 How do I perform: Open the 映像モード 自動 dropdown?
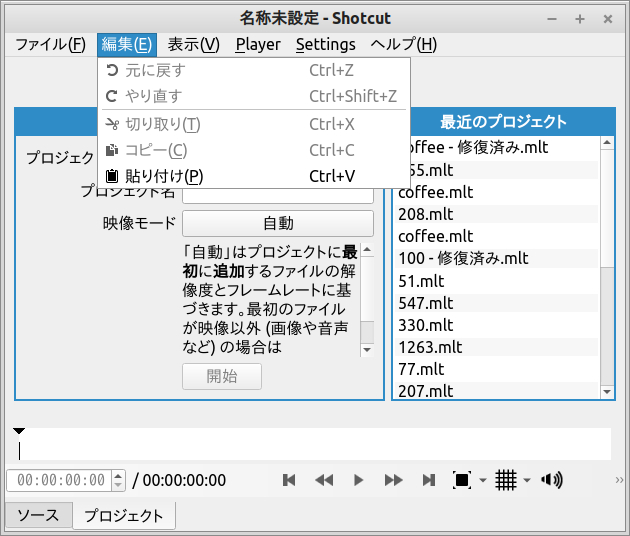pyautogui.click(x=277, y=223)
